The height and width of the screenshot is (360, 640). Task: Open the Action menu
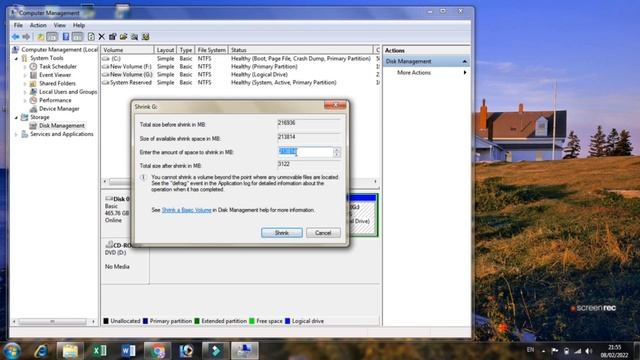(x=38, y=25)
